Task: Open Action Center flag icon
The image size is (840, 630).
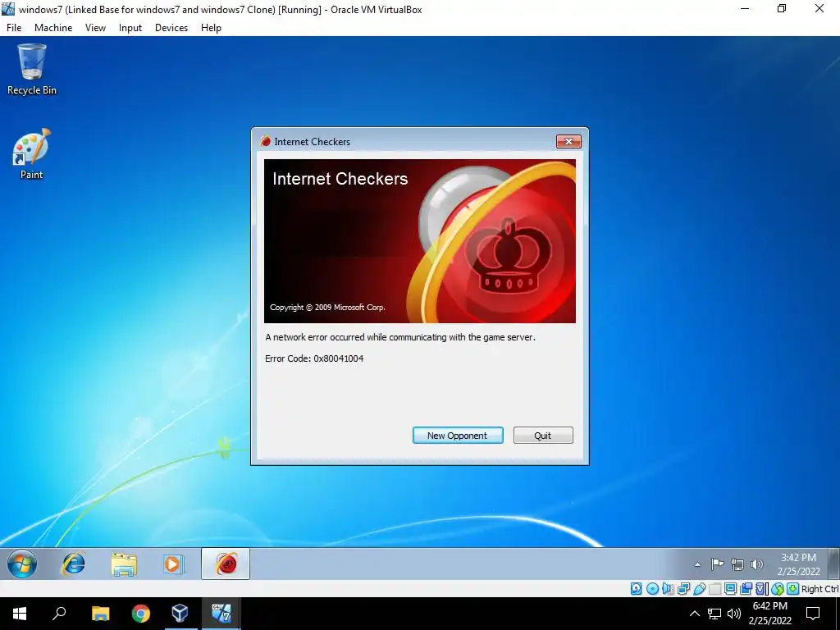Action: pyautogui.click(x=717, y=564)
